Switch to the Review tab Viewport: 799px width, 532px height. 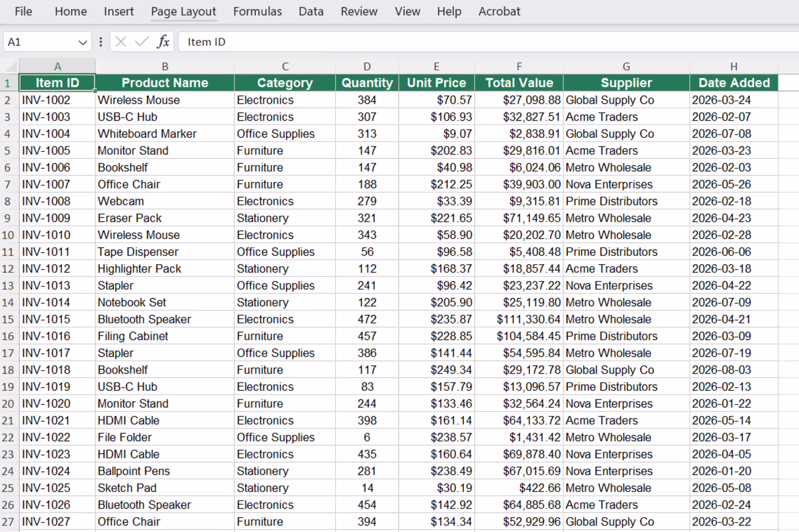(359, 11)
